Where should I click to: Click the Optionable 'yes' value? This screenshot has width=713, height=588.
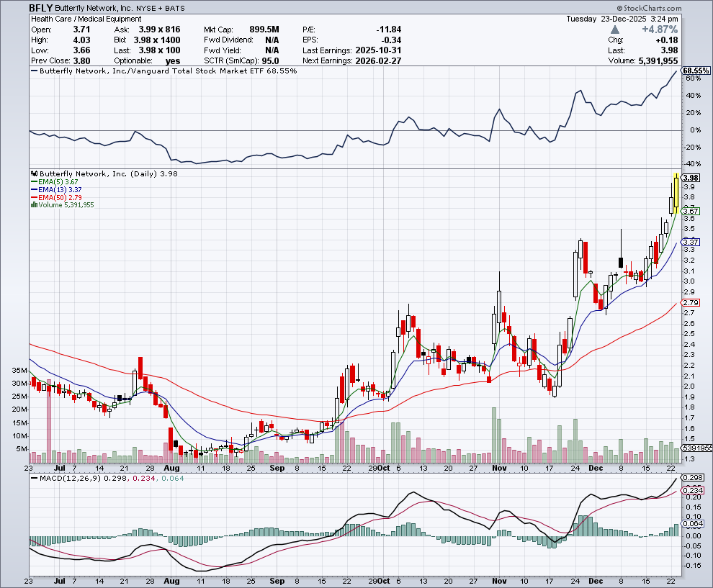point(173,61)
